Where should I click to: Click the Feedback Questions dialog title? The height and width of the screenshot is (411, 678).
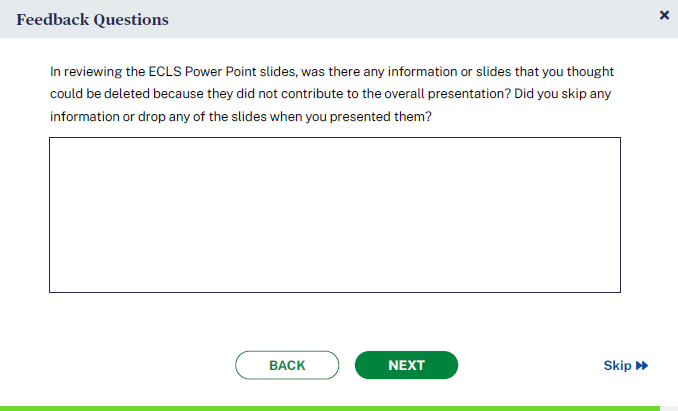(92, 20)
